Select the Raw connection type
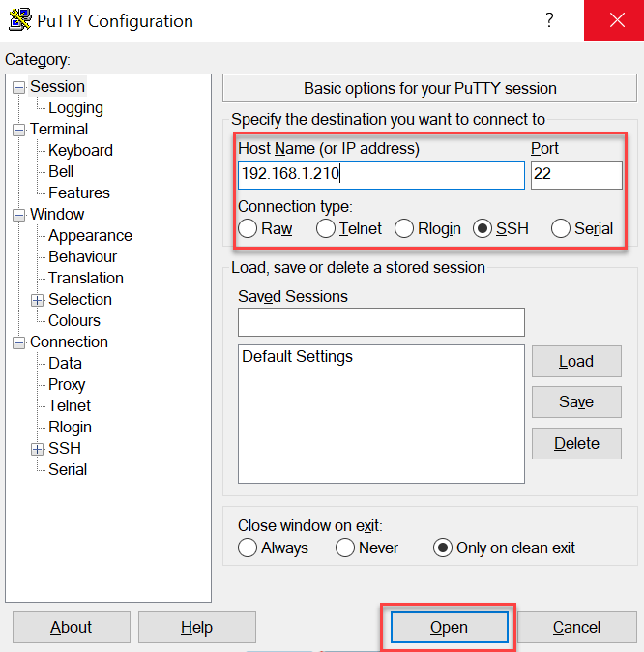This screenshot has height=652, width=644. pos(248,228)
